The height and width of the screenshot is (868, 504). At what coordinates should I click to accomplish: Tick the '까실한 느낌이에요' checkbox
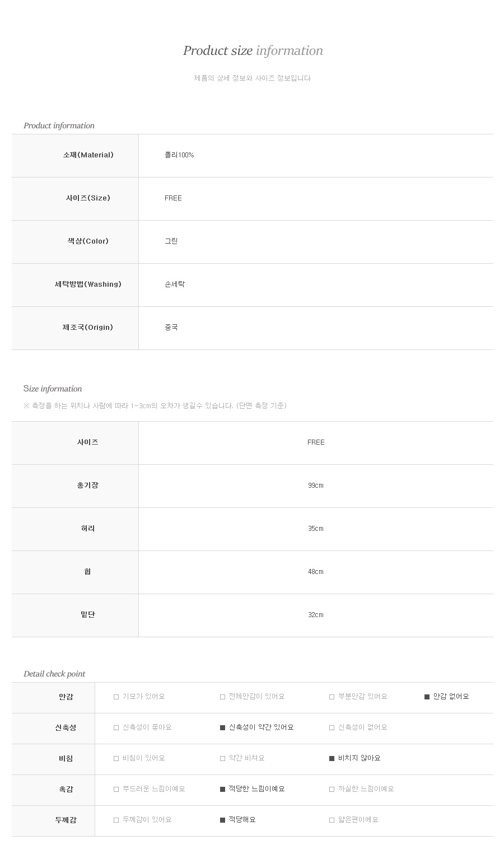coord(332,790)
